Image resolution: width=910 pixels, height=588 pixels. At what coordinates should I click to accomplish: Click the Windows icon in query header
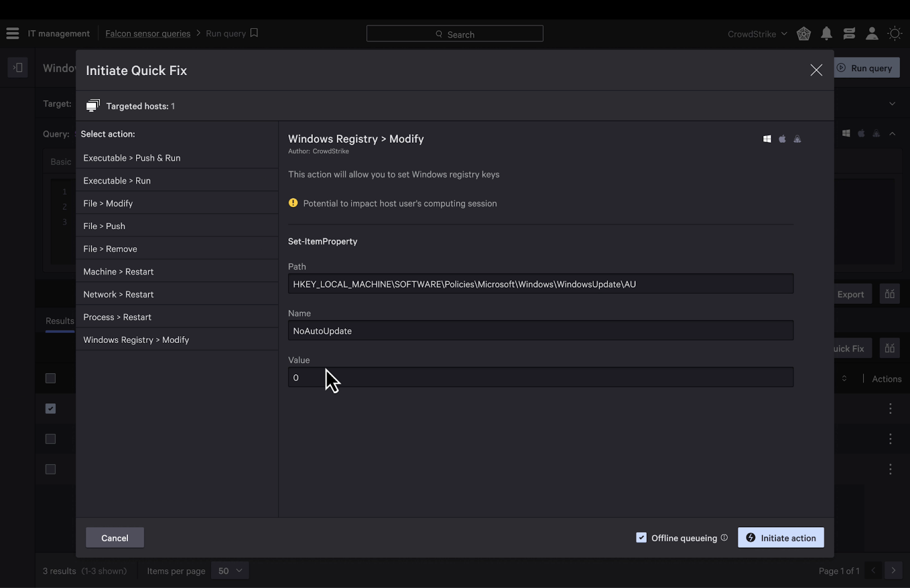click(846, 133)
